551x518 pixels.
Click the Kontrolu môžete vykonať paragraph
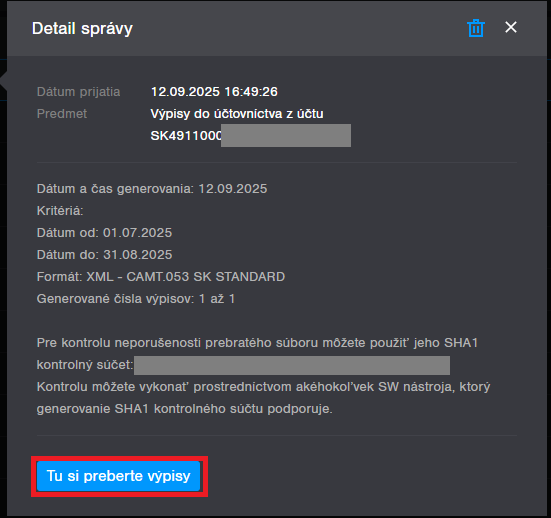coord(263,398)
